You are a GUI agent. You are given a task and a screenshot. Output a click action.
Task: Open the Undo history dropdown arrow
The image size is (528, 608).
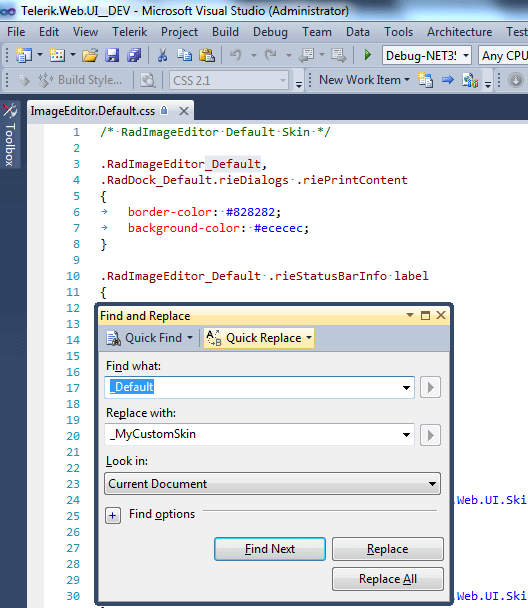pyautogui.click(x=254, y=55)
